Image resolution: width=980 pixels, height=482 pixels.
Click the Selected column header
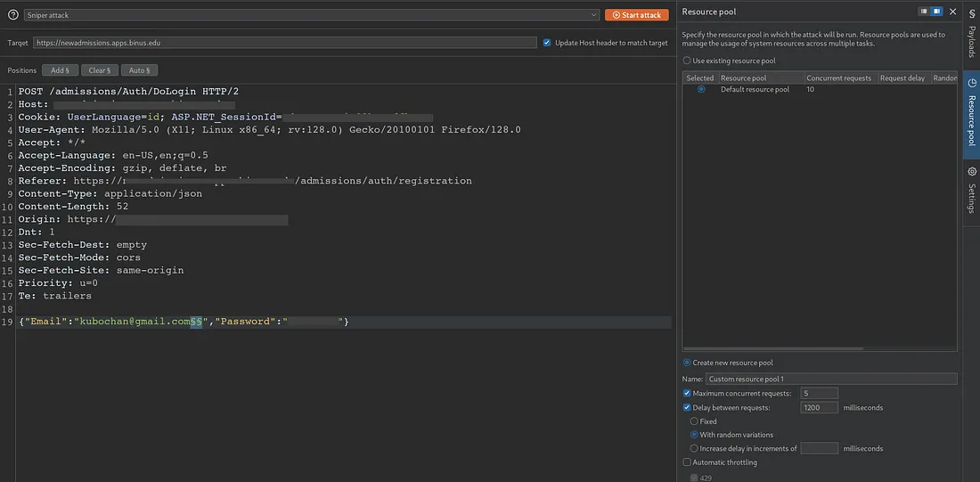(x=700, y=78)
